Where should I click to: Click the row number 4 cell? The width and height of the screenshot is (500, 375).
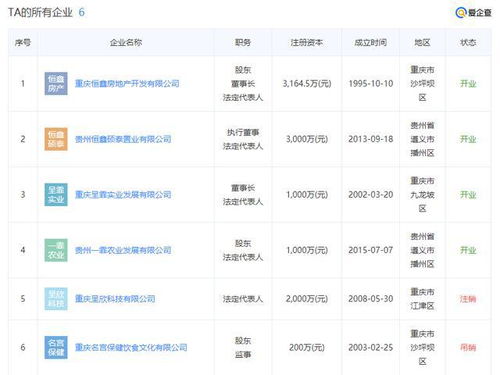[23, 250]
